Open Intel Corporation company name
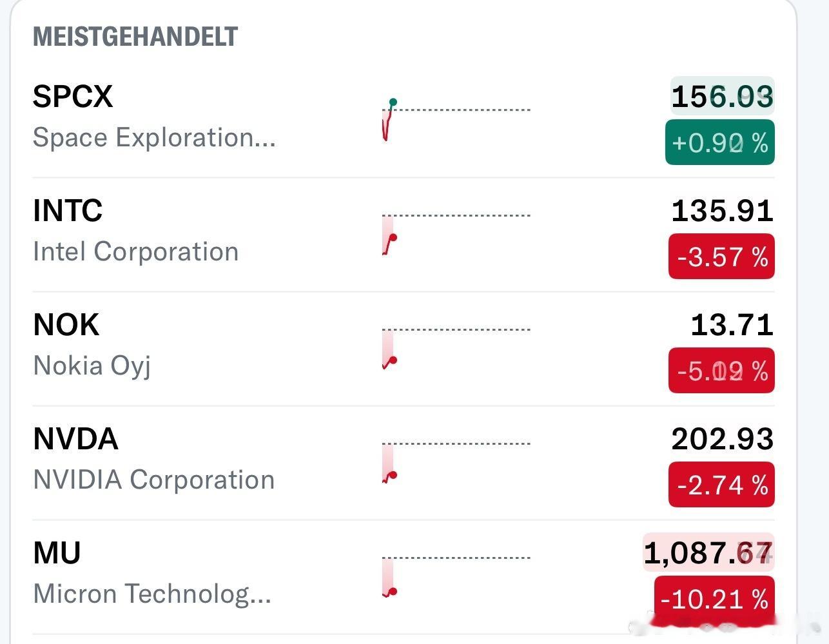829x644 pixels. (136, 252)
